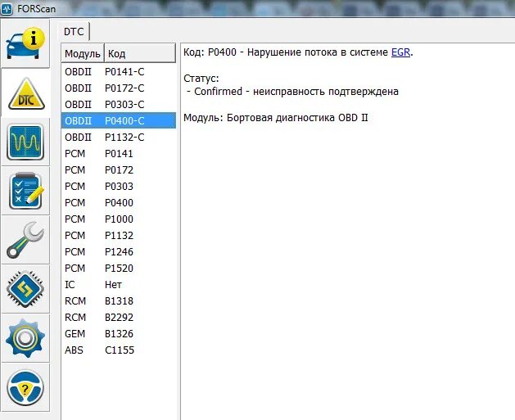
Task: Select PCM P1520 row
Action: point(119,269)
